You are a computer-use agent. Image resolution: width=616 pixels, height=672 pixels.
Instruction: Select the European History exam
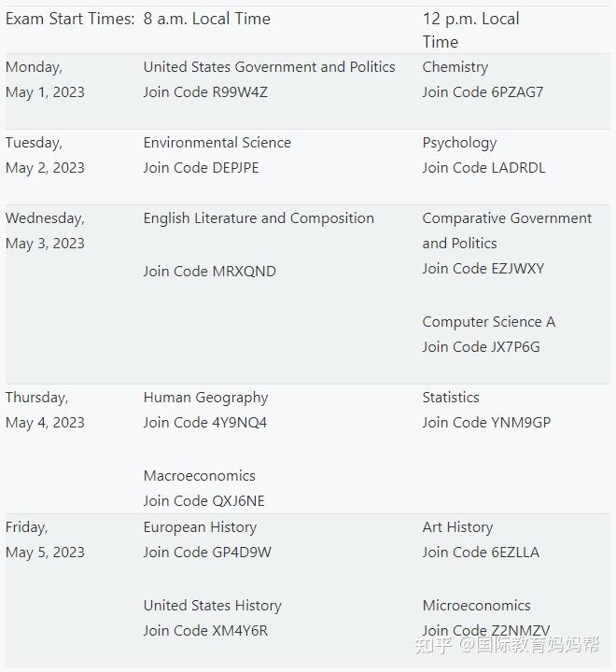point(200,527)
